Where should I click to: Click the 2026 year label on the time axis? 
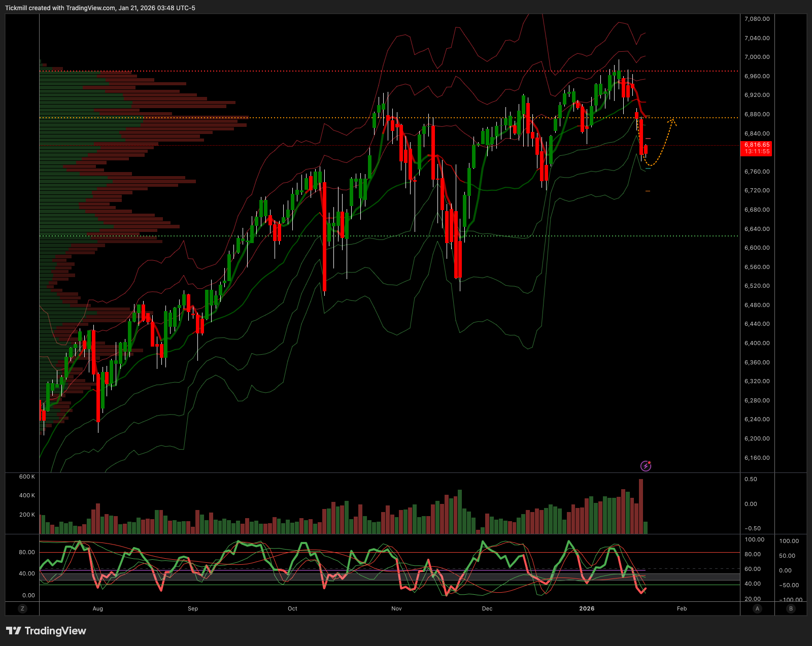pyautogui.click(x=587, y=608)
